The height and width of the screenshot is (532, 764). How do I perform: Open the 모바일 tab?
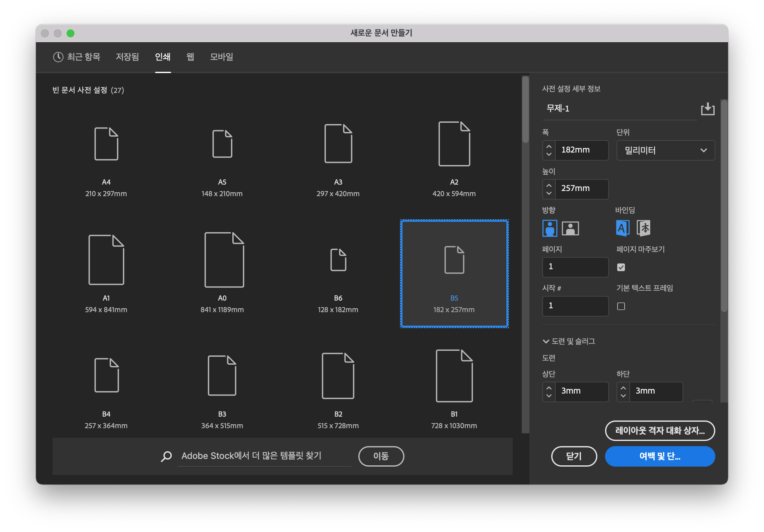(221, 57)
